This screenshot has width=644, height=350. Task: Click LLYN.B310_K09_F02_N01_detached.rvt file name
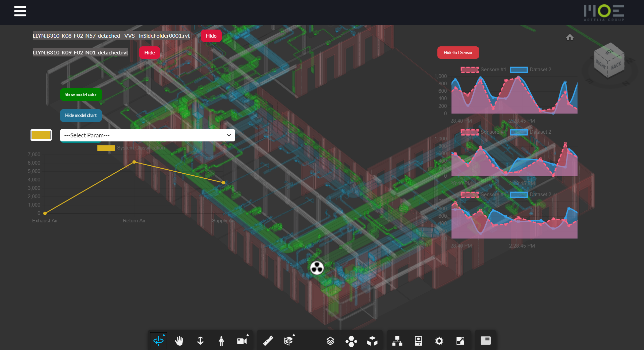click(x=80, y=53)
